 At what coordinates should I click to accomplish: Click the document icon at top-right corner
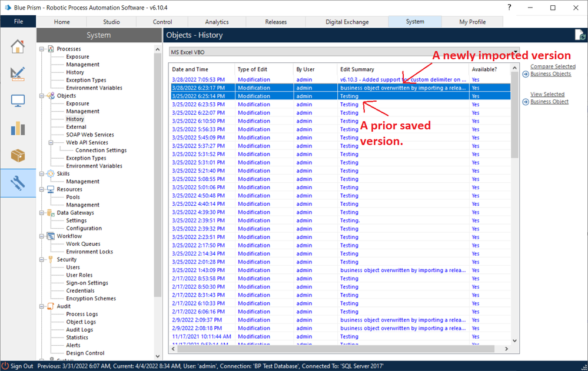tap(579, 36)
